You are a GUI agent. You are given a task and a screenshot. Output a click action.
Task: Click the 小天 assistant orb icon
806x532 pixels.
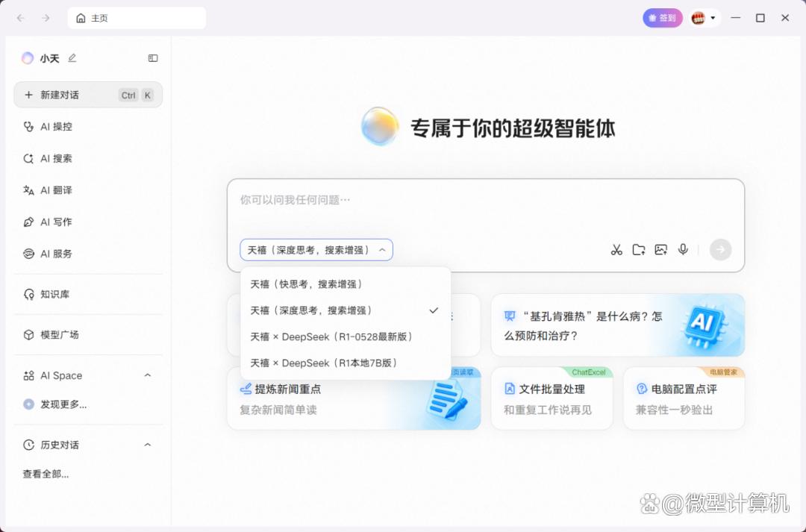(x=28, y=58)
